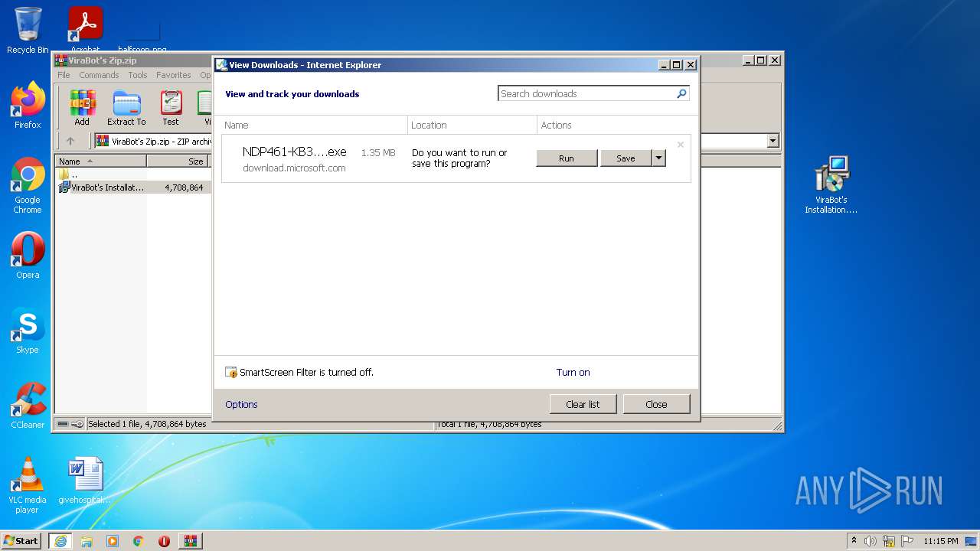Open WinRAR Tools menu
Image resolution: width=980 pixels, height=551 pixels.
tap(138, 75)
